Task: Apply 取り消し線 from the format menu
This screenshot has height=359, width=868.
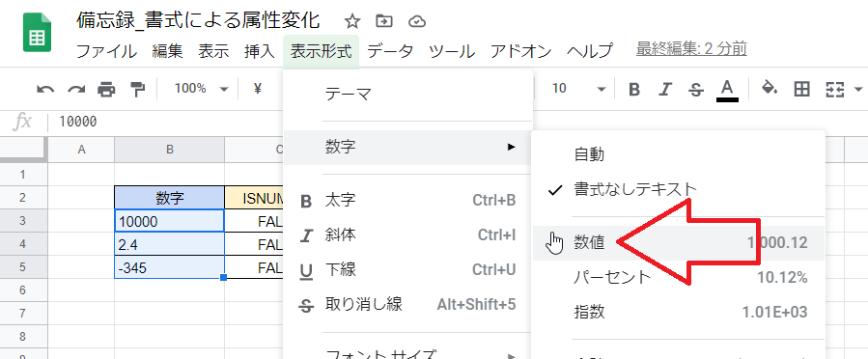Action: point(408,304)
